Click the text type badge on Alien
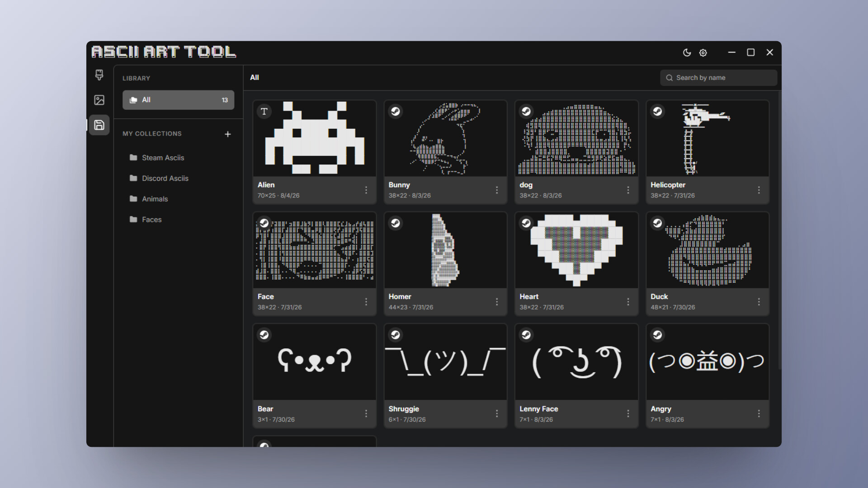The image size is (868, 488). [x=264, y=111]
